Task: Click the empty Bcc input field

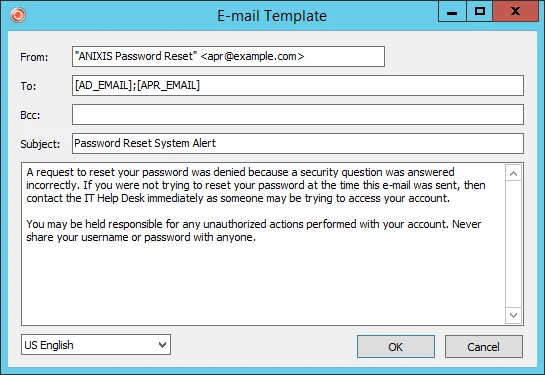Action: pos(298,115)
